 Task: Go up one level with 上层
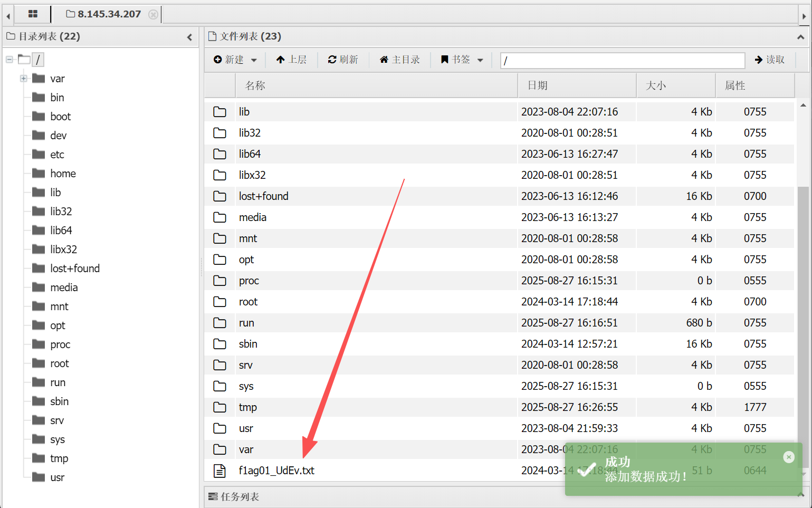(291, 60)
